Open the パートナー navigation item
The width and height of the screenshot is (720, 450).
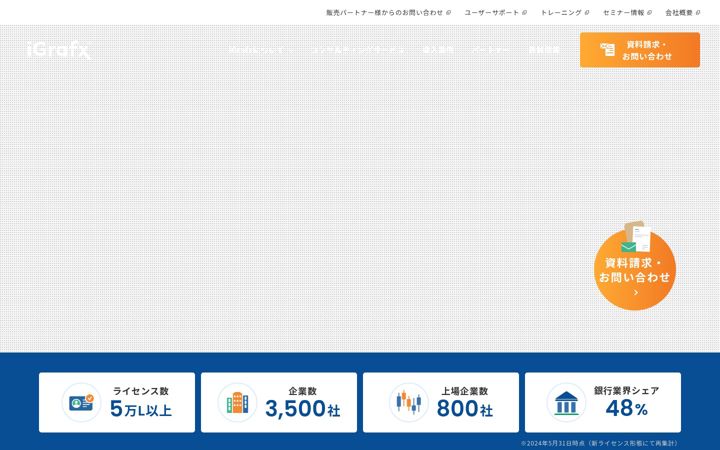pos(491,50)
